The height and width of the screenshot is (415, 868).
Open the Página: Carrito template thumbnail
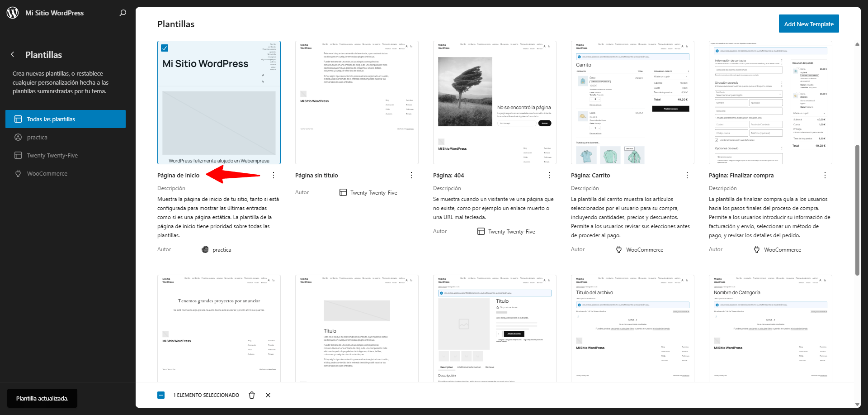(x=632, y=103)
